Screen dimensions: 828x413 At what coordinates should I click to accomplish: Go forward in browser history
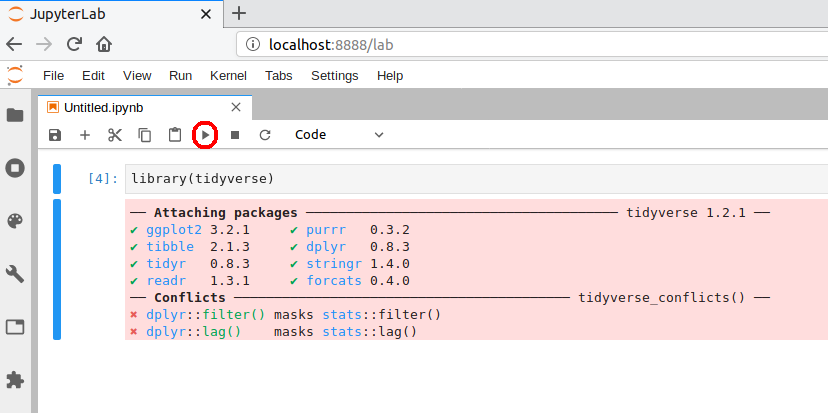(x=44, y=44)
